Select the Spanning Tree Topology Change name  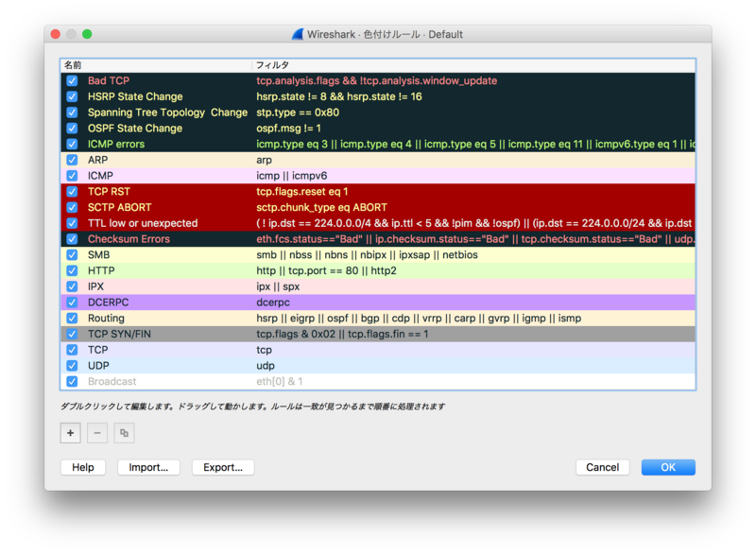point(167,113)
